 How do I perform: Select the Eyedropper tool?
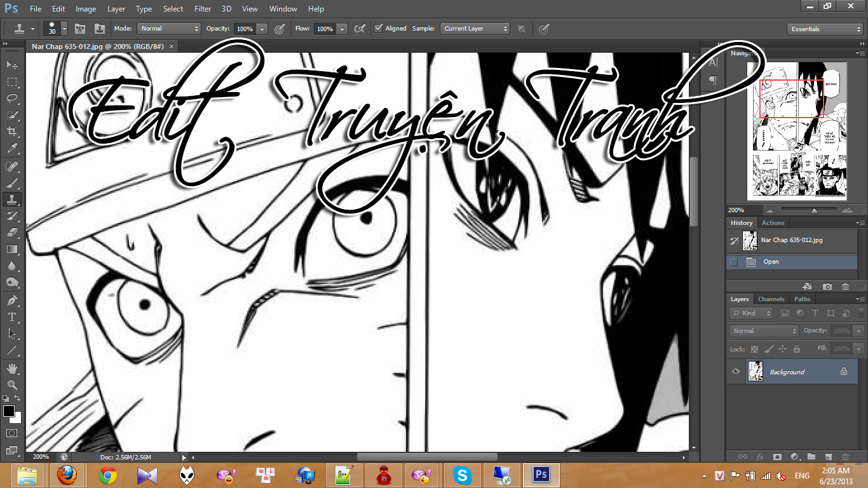tap(12, 149)
